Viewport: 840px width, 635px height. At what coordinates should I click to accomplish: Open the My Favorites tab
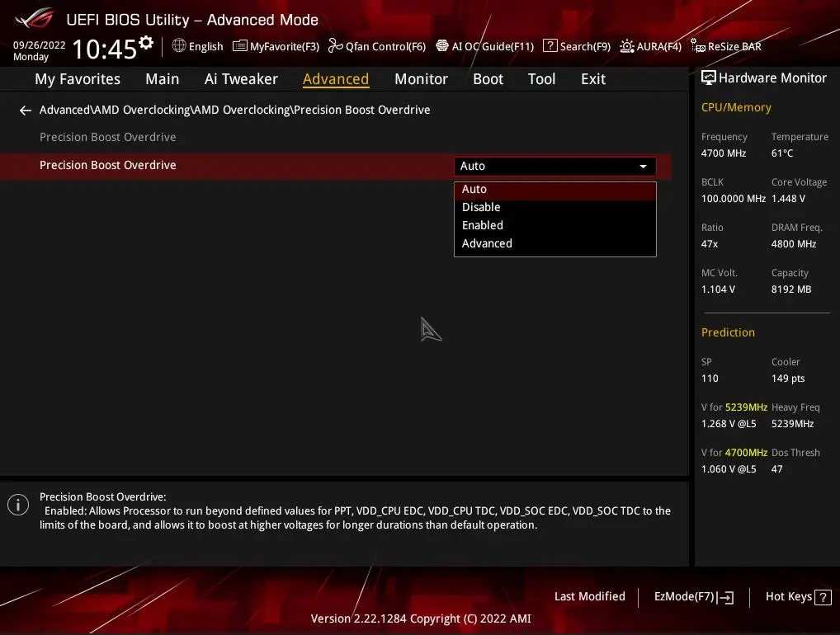[78, 79]
